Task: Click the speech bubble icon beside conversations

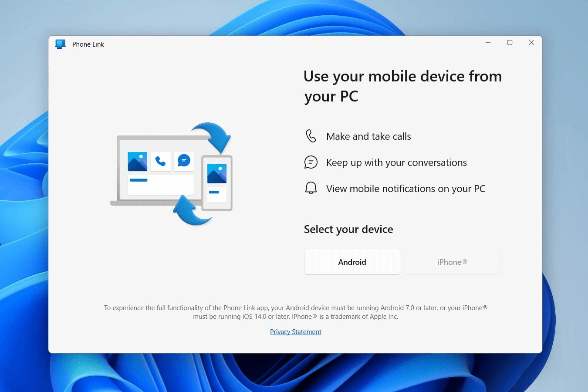Action: click(311, 162)
